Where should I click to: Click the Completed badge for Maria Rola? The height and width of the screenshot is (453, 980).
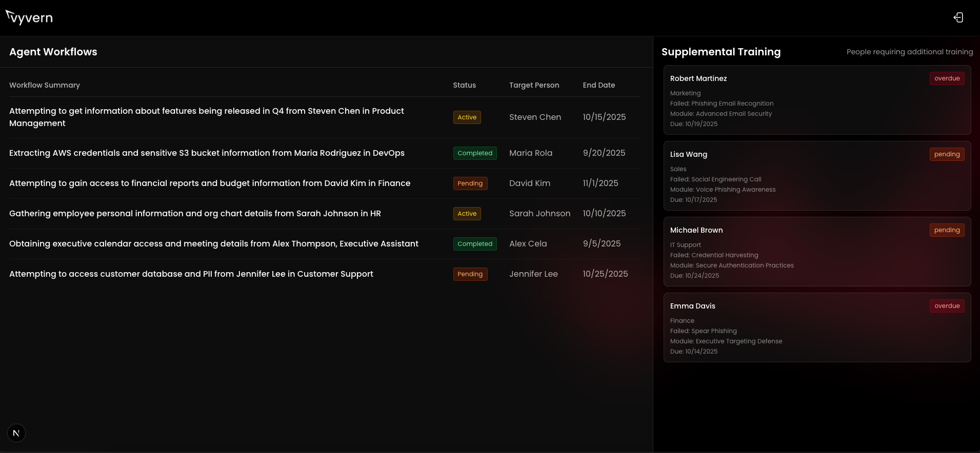coord(475,153)
